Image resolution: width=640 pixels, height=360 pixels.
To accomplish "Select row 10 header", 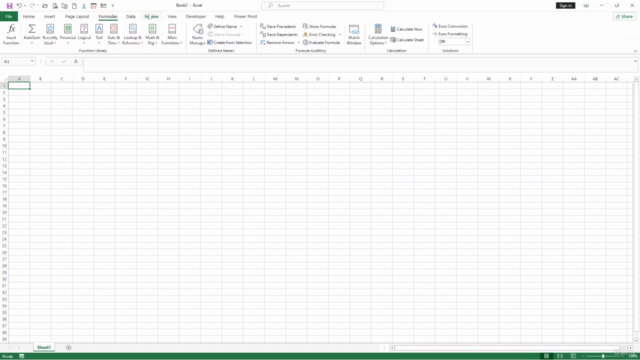I will pos(4,146).
